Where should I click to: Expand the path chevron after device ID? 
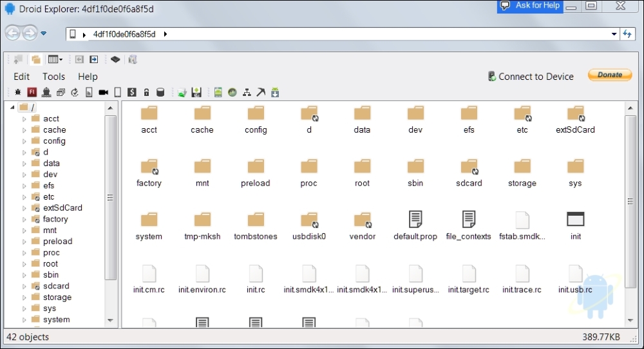point(165,34)
